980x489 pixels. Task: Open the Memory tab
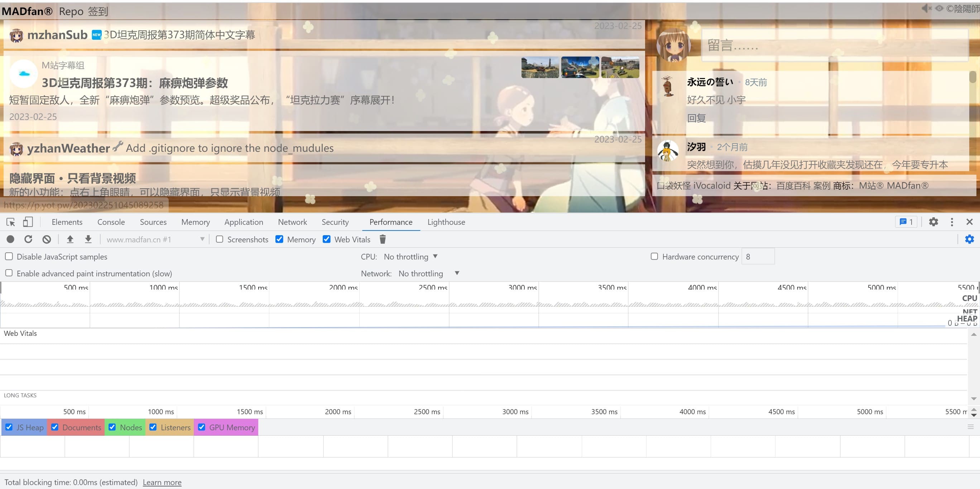[196, 222]
